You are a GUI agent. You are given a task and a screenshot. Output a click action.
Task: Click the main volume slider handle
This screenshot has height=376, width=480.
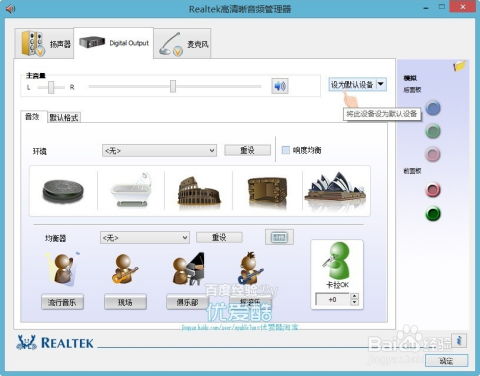(173, 86)
